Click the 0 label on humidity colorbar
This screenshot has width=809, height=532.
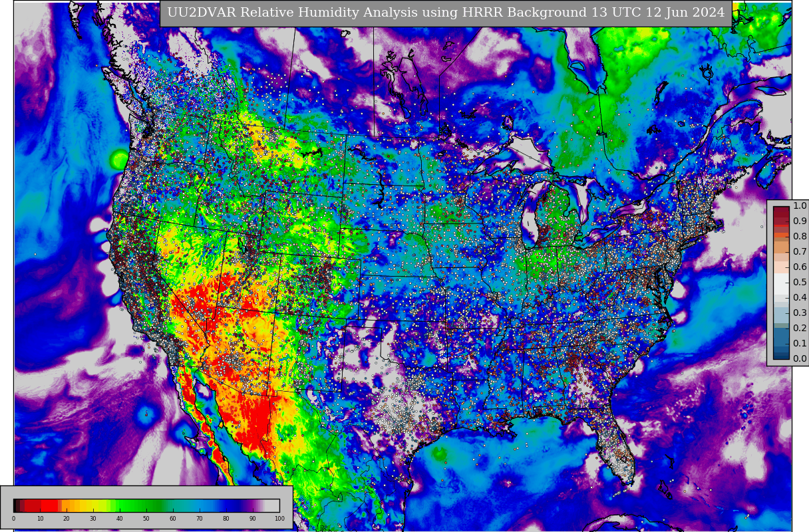click(13, 519)
